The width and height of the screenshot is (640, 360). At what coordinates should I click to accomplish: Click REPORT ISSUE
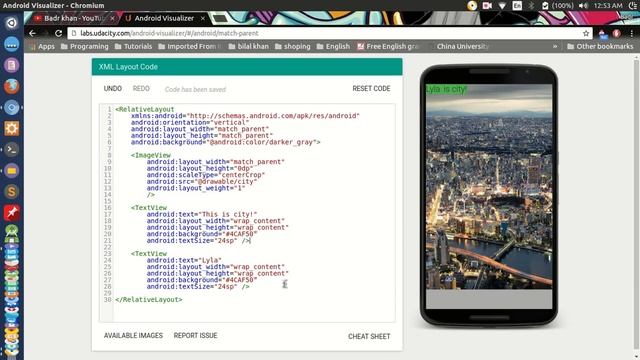pyautogui.click(x=195, y=336)
